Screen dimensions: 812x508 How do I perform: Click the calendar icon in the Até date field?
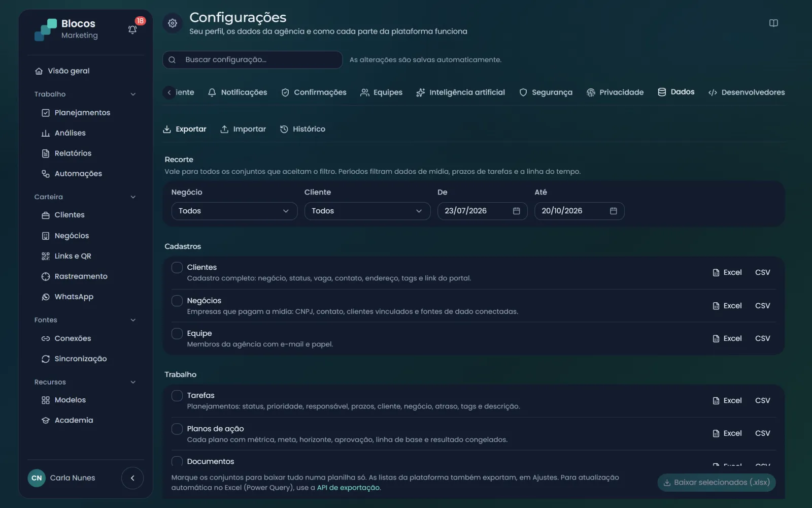(613, 211)
